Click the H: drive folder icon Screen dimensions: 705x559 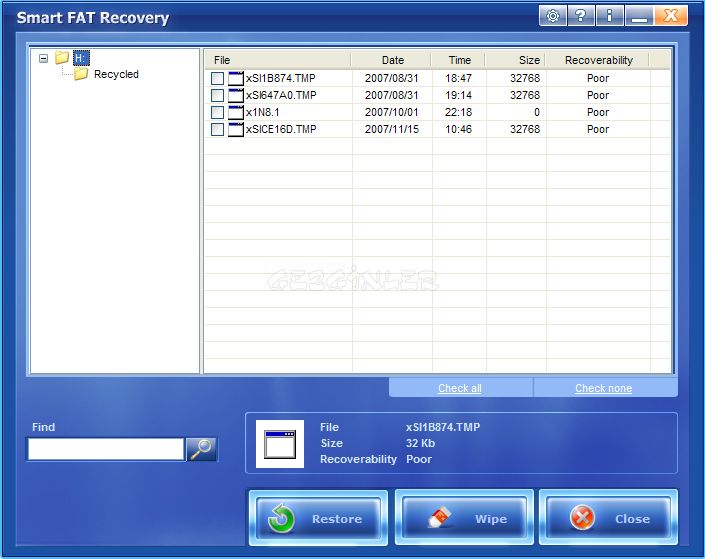[62, 58]
